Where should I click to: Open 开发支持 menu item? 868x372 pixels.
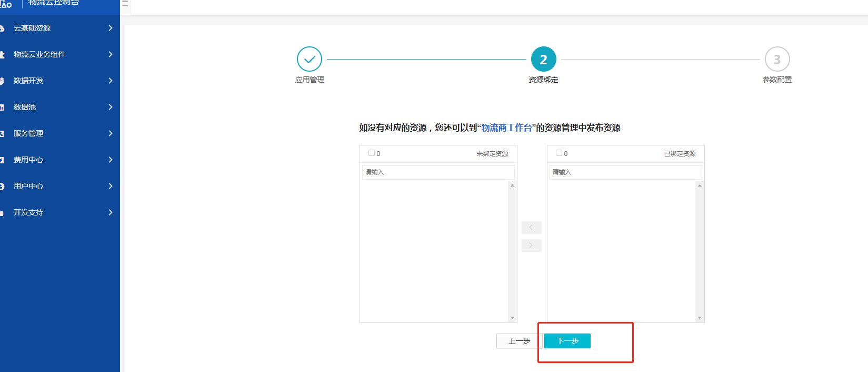[60, 212]
